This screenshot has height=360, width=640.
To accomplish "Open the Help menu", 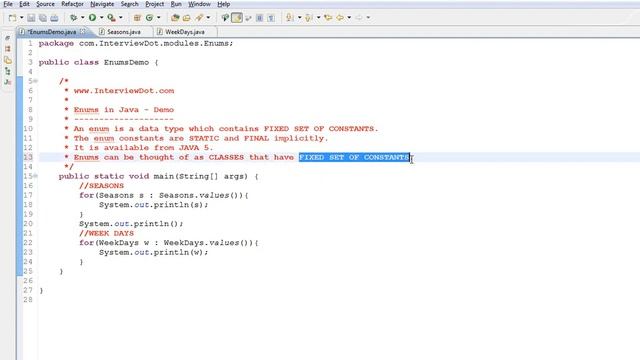I will (x=223, y=4).
